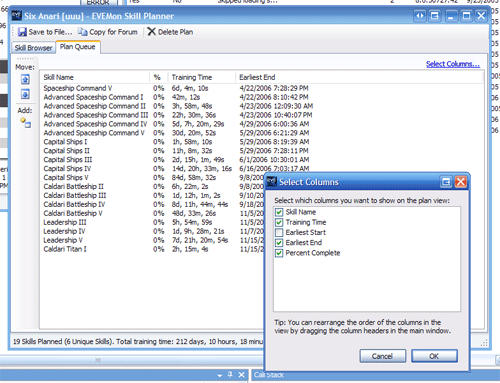
Task: Open the bottom panel dropdown arrow
Action: [220, 375]
